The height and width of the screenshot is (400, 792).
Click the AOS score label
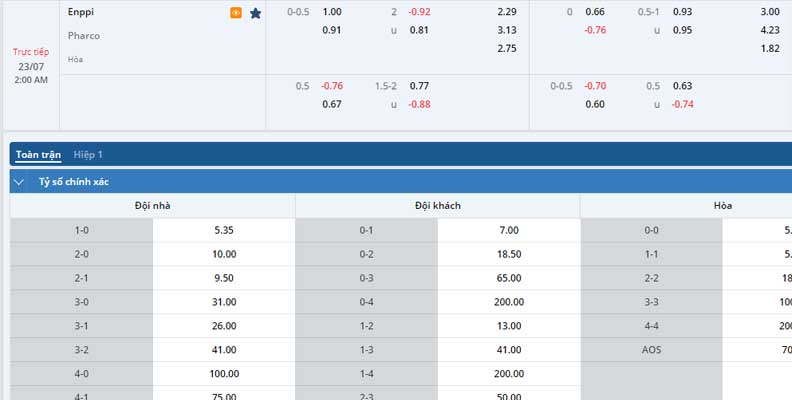coord(652,349)
